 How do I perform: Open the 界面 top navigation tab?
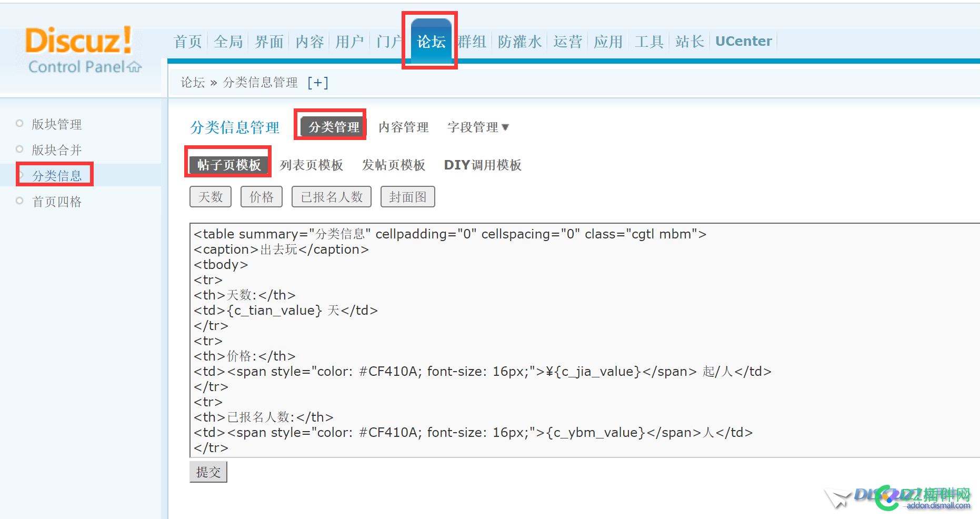269,42
